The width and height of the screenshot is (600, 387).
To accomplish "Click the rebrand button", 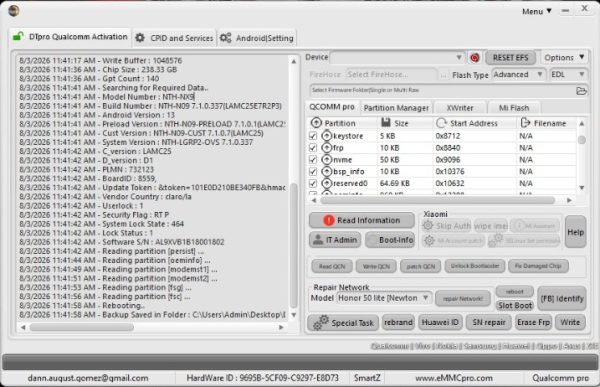I will pyautogui.click(x=398, y=323).
